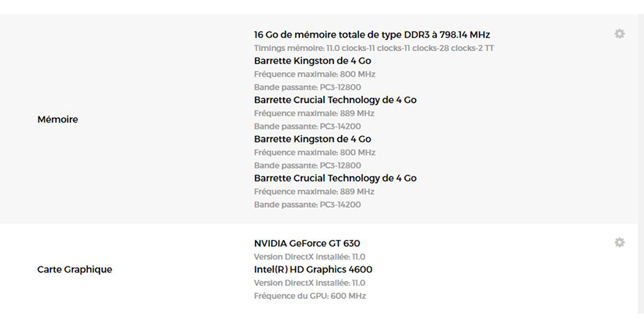Click the 16 Go DDR3 total memory heading

pos(372,34)
